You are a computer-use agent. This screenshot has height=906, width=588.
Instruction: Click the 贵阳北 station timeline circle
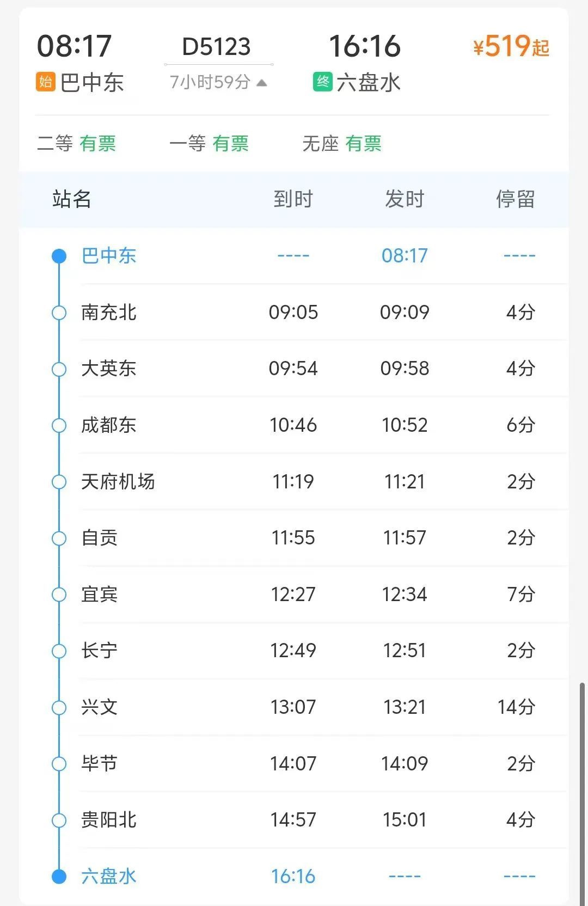click(59, 820)
